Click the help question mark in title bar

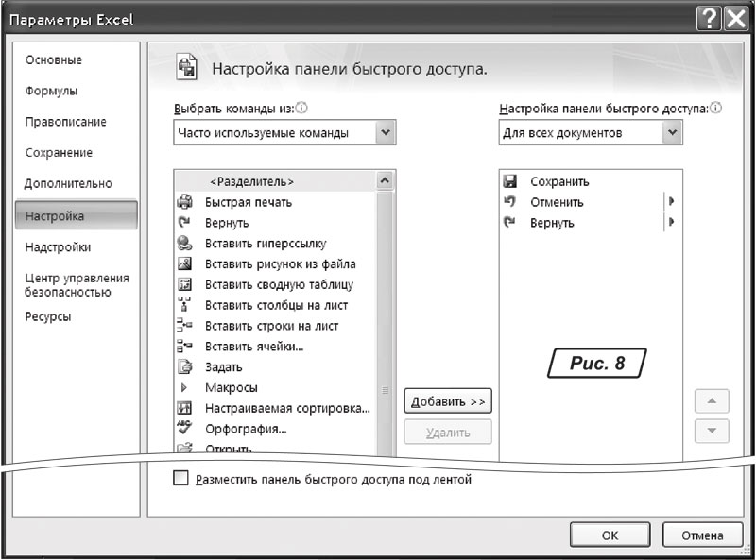pyautogui.click(x=709, y=18)
